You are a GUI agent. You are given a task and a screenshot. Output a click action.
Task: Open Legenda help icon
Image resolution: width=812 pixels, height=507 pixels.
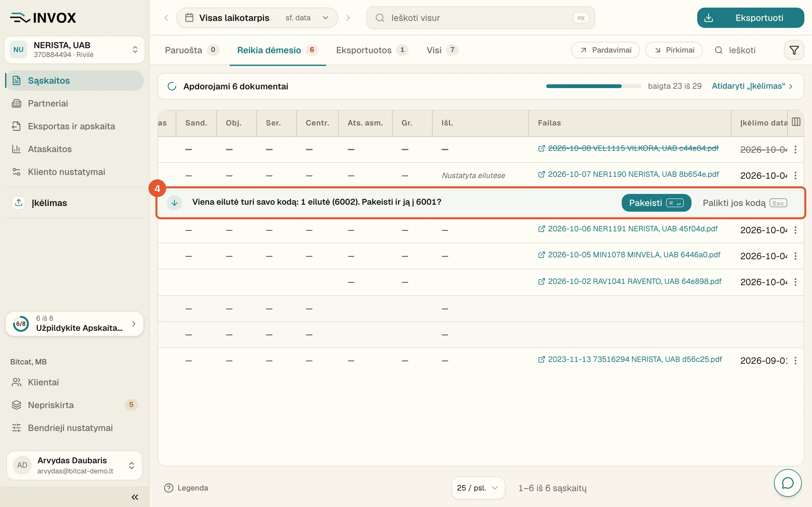pos(169,488)
